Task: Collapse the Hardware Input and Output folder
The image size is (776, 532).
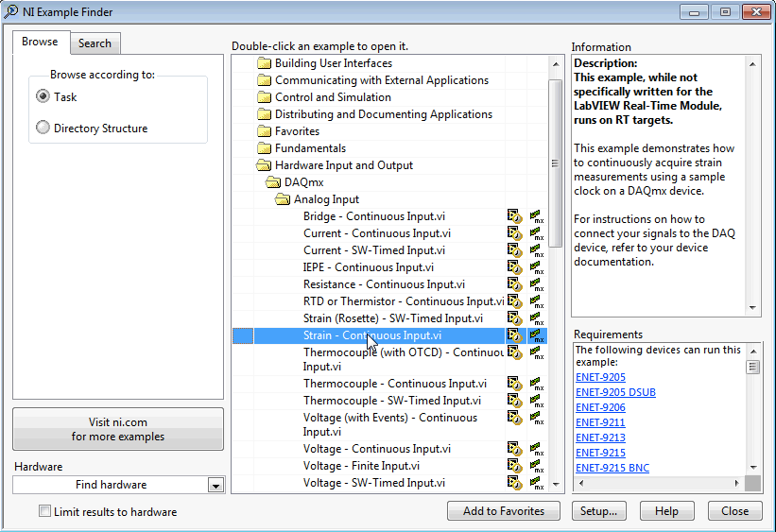Action: click(x=264, y=165)
